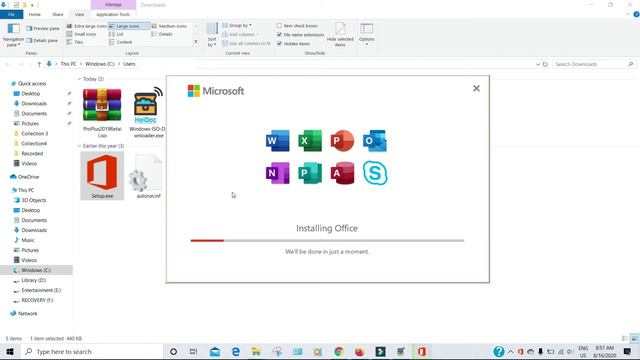This screenshot has height=360, width=640.
Task: Click Hide selected items button
Action: click(x=340, y=35)
